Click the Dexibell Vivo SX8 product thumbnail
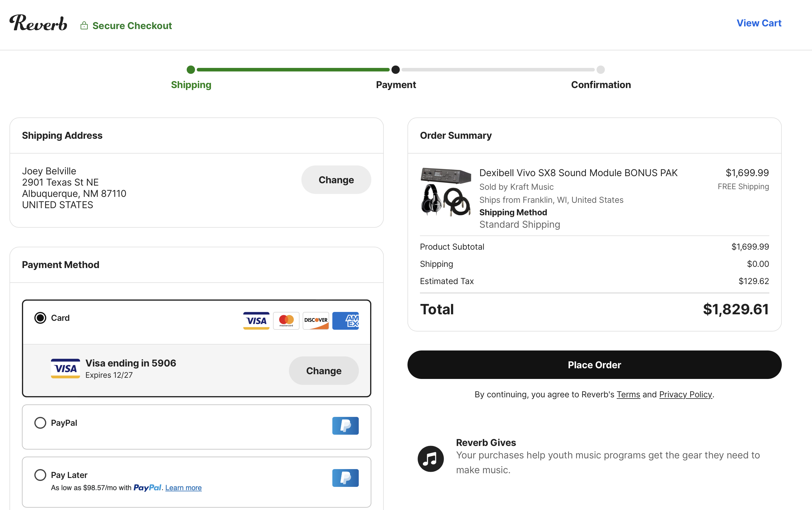Viewport: 812px width, 510px height. point(446,191)
